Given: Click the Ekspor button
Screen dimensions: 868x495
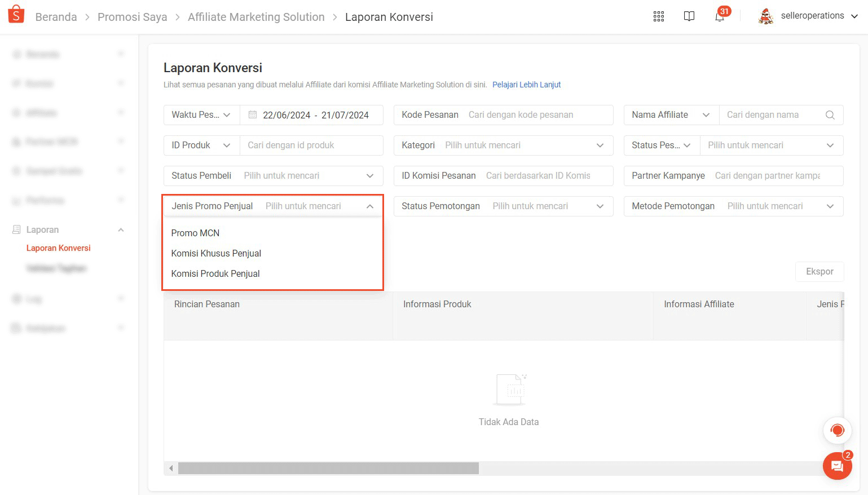Looking at the screenshot, I should pyautogui.click(x=819, y=272).
